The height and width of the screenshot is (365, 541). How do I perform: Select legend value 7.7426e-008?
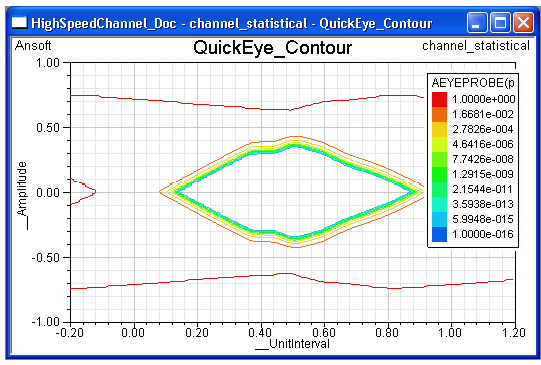point(483,159)
